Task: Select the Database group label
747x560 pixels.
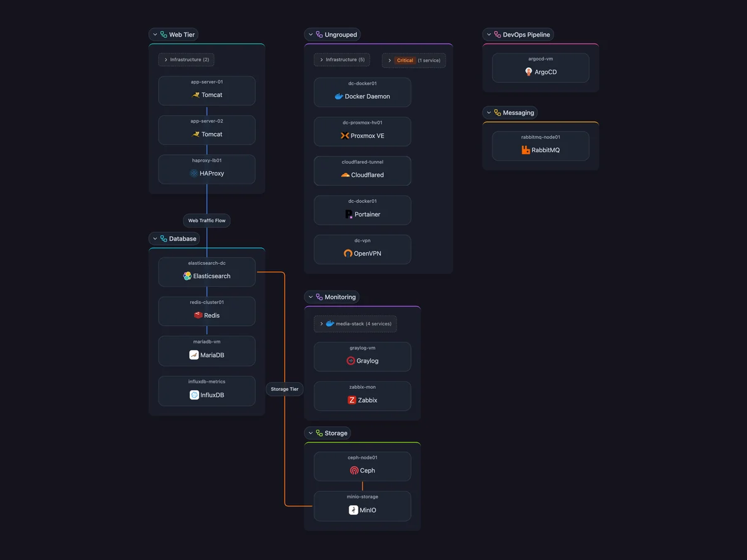Action: [182, 239]
